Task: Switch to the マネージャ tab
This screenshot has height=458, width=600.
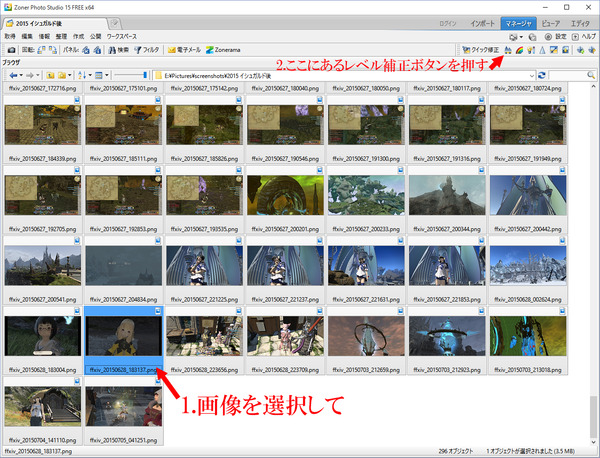Action: point(518,24)
